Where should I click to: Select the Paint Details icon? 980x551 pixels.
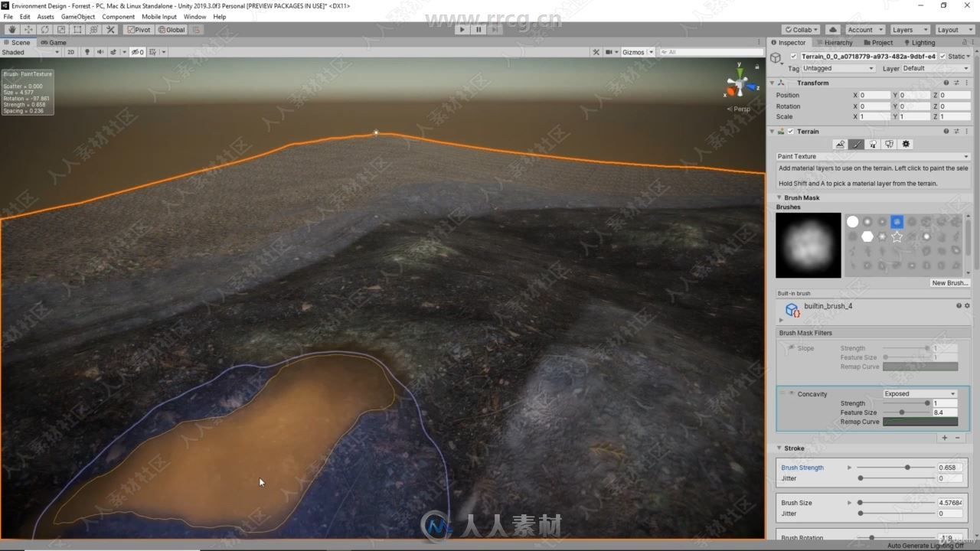[x=889, y=144]
